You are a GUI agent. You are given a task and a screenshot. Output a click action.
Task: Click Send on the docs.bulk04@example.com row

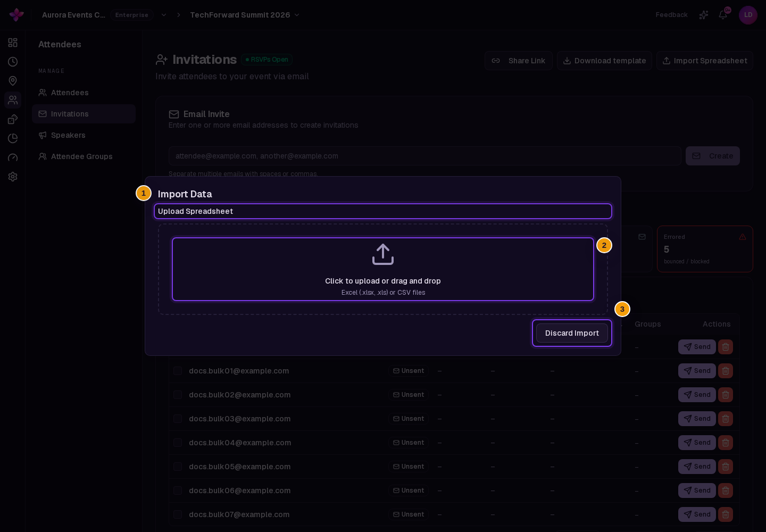697,443
